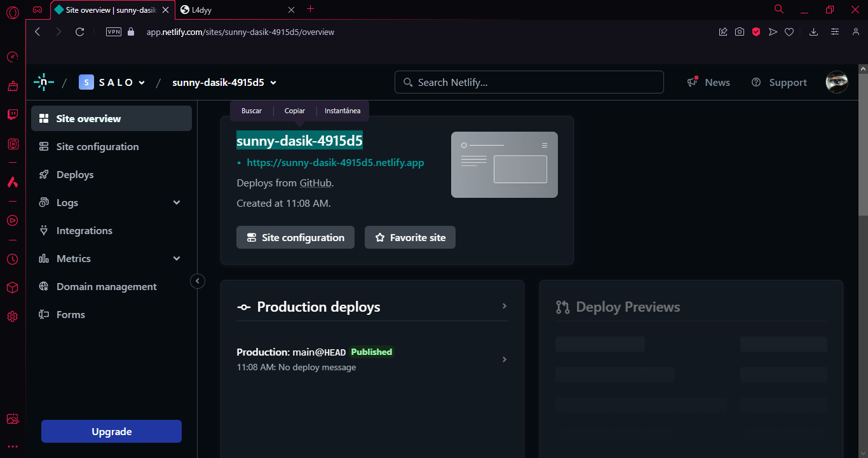
Task: Toggle the VPN badge in address bar
Action: coord(114,32)
